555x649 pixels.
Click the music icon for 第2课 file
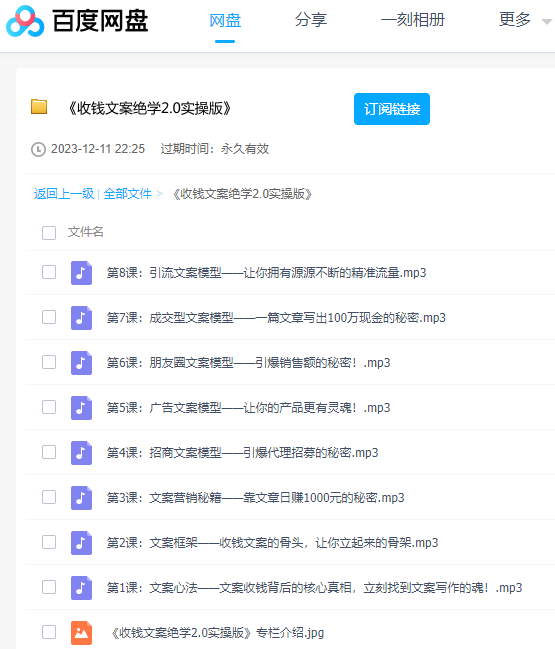pos(81,543)
